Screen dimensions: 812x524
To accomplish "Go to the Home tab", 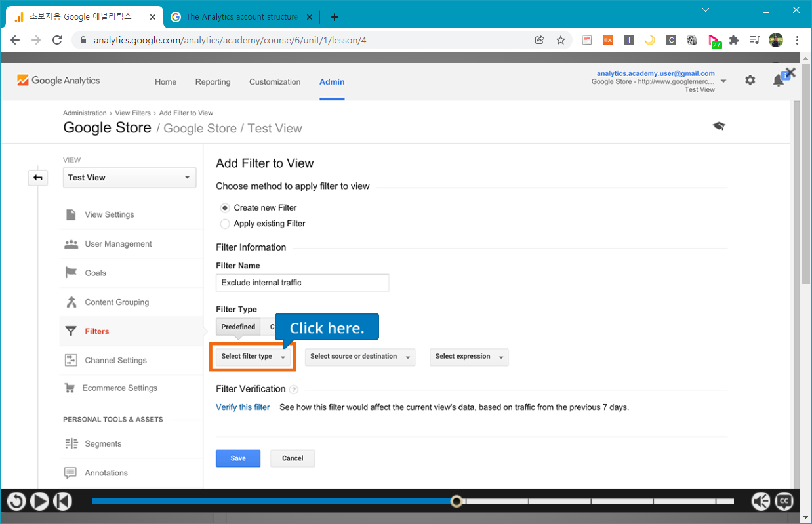I will point(165,82).
